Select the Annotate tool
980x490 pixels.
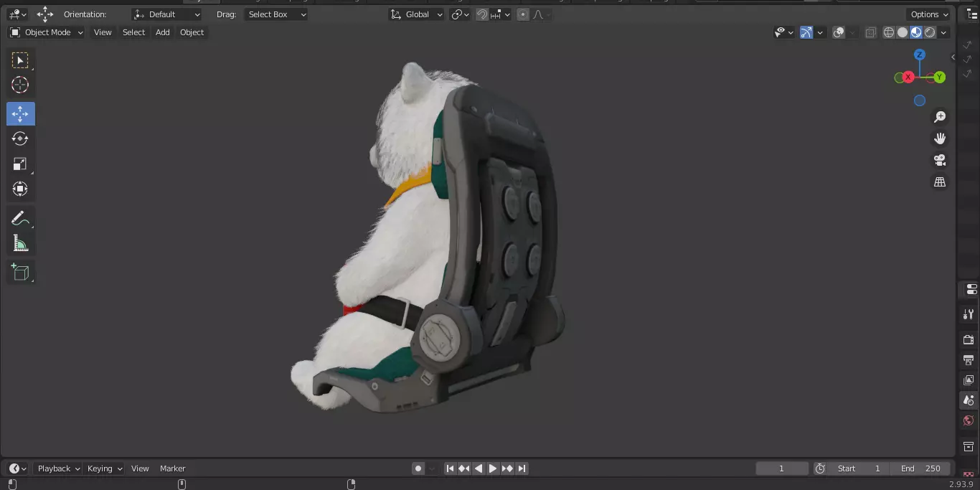20,219
